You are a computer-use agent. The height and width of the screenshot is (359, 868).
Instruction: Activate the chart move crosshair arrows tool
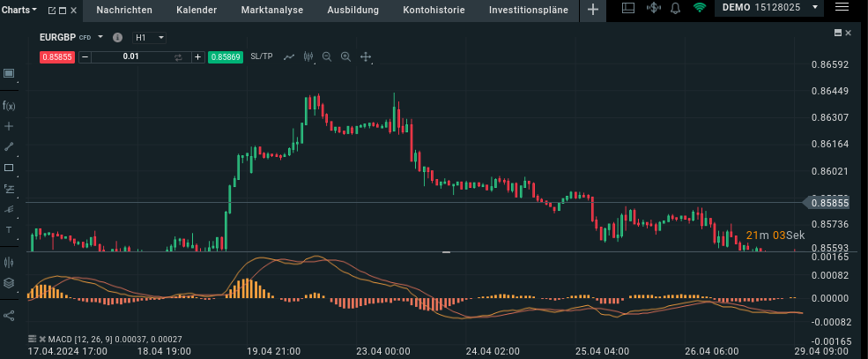tap(366, 56)
